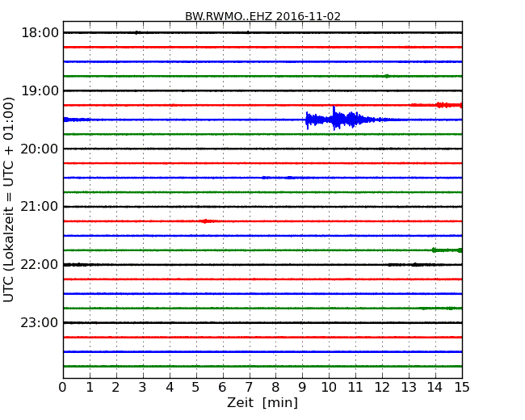
Task: Click the 21:00 time axis label
Action: coord(40,207)
